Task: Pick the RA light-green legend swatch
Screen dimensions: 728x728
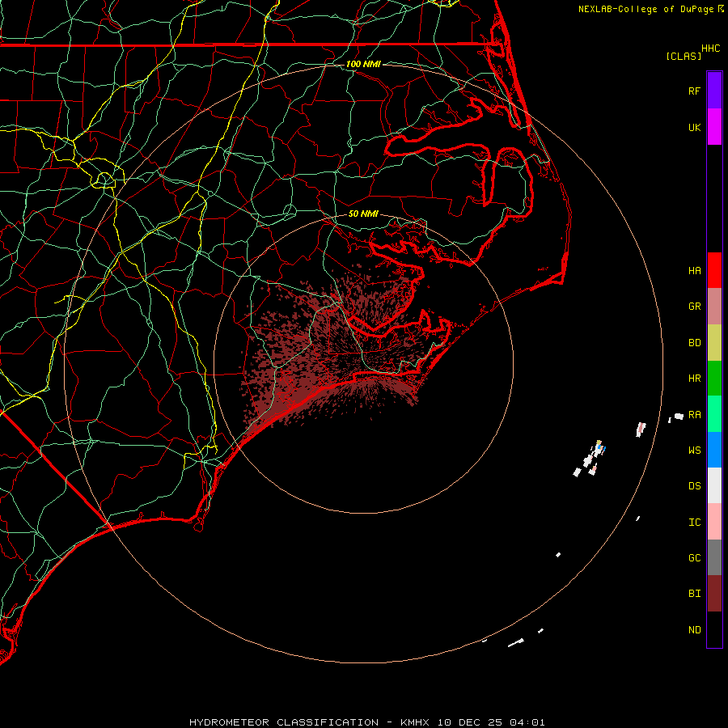Action: click(714, 414)
